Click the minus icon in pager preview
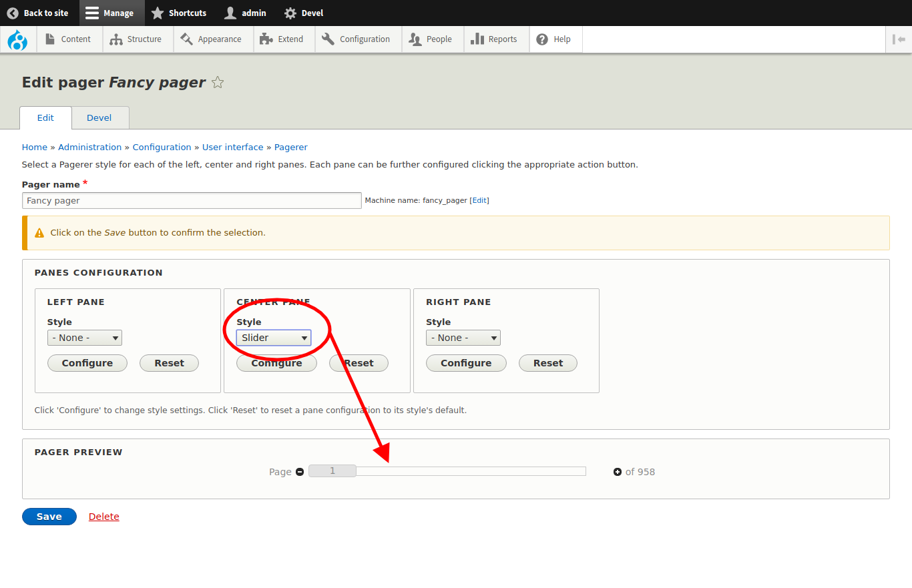This screenshot has width=912, height=588. click(x=300, y=472)
